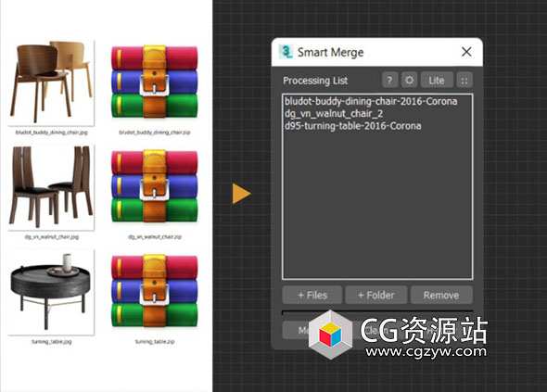The height and width of the screenshot is (392, 547).
Task: Click the turning_table.jpg file name
Action: click(51, 342)
